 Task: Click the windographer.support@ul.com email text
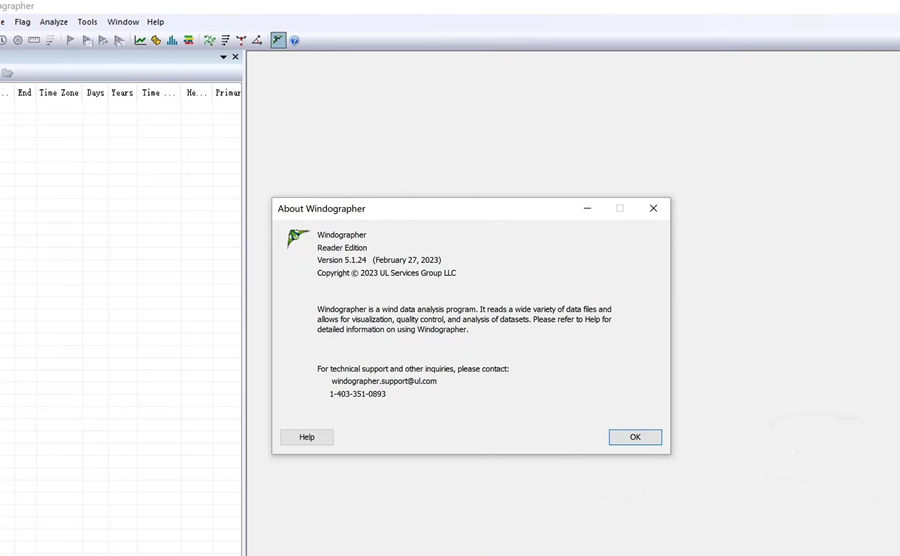(x=384, y=381)
